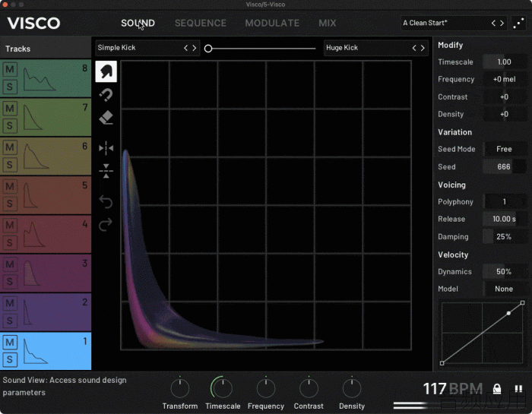This screenshot has height=414, width=532.
Task: Switch to the SOUND tab
Action: point(138,23)
